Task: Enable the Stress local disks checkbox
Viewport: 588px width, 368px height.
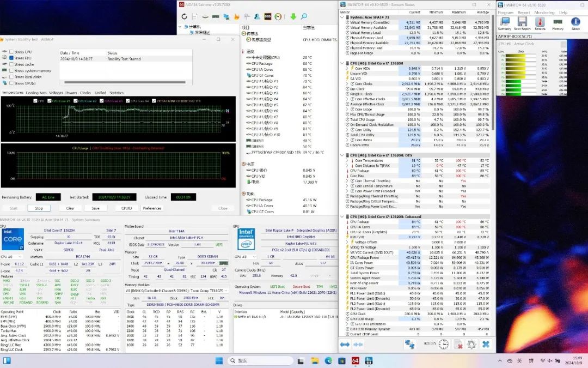Action: point(11,77)
